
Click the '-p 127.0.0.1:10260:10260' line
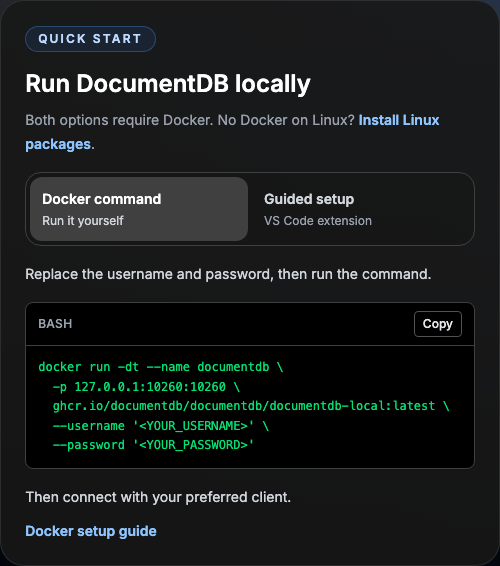point(146,387)
